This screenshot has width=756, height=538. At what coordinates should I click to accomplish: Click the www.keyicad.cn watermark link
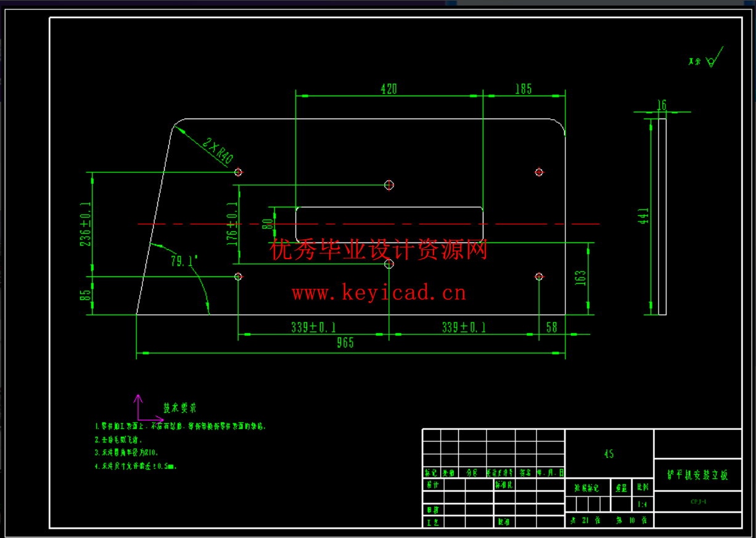click(x=379, y=292)
